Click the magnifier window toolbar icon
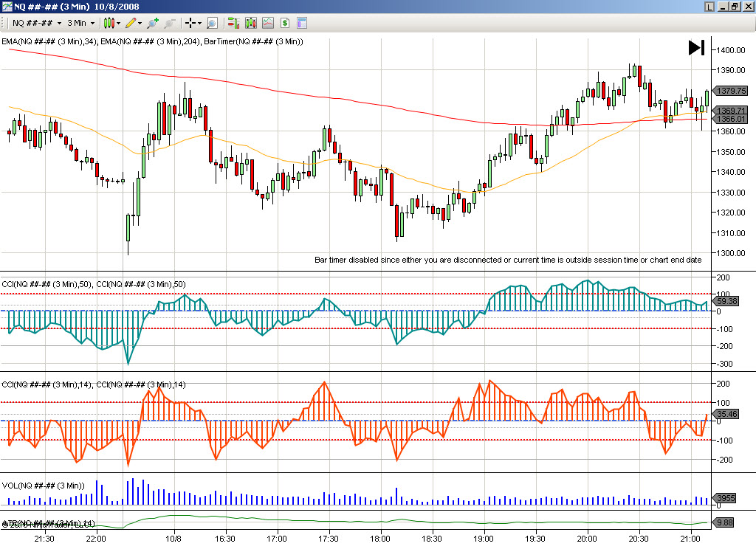 212,23
